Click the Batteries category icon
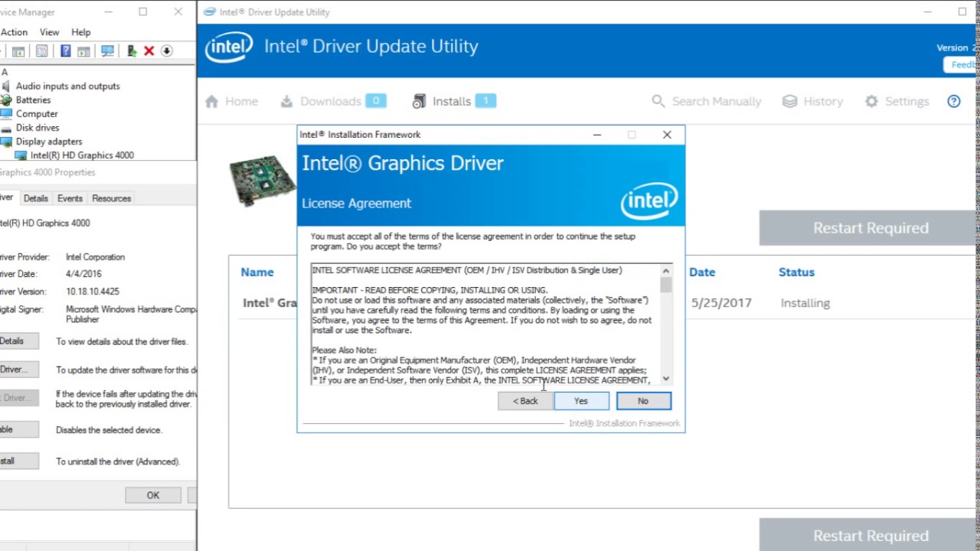Screen dimensions: 980x551 click(x=7, y=100)
